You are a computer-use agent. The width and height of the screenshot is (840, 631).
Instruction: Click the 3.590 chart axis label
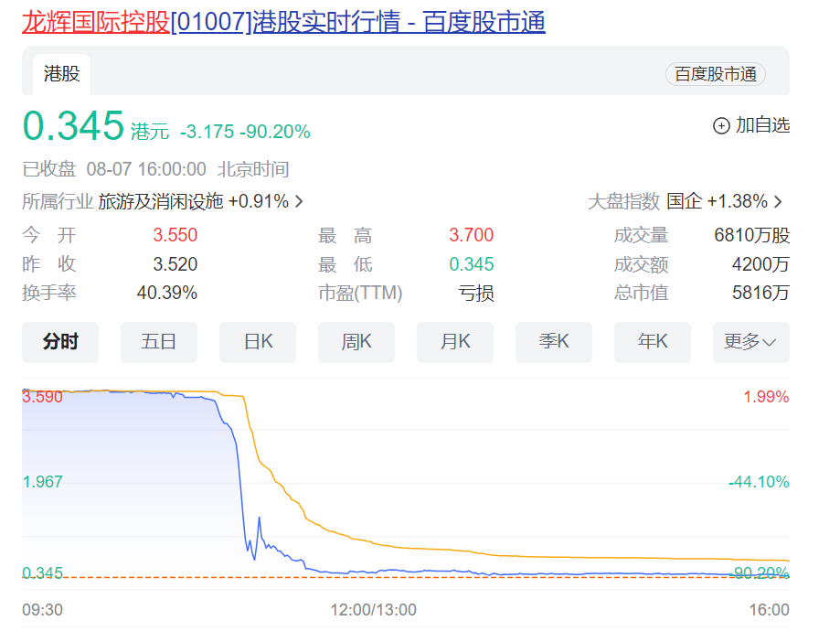[42, 397]
